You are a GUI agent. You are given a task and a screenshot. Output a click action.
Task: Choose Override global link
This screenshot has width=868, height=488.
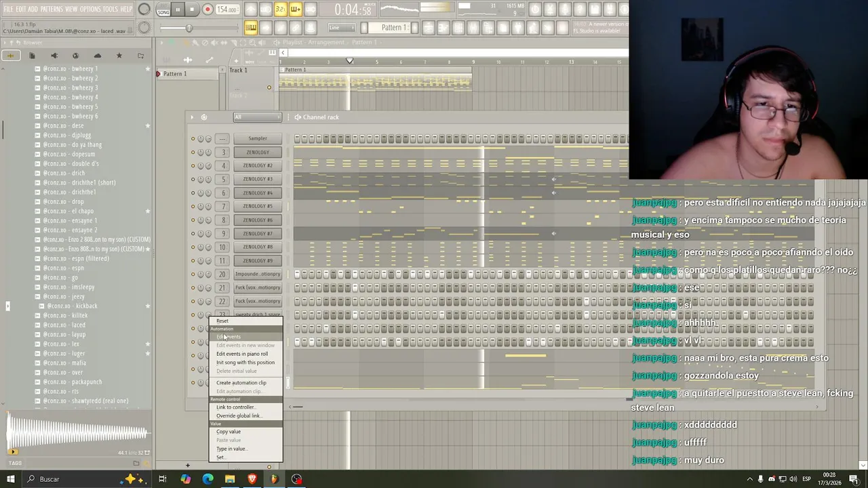239,416
